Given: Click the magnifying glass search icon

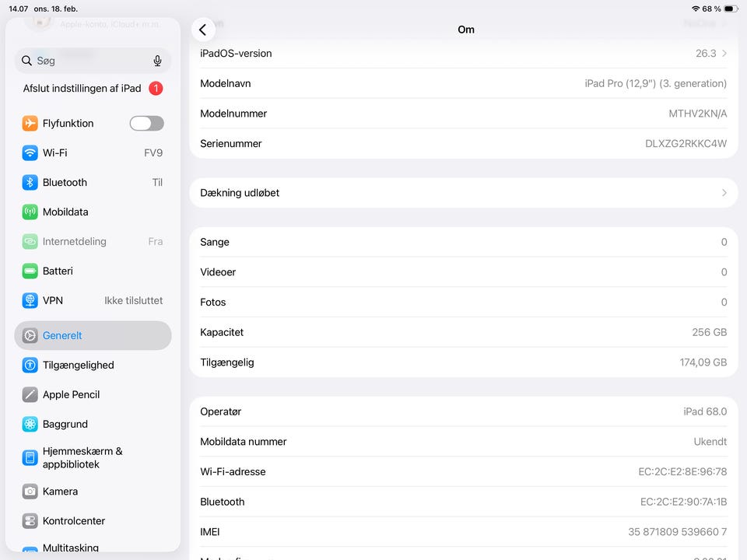Looking at the screenshot, I should (26, 61).
